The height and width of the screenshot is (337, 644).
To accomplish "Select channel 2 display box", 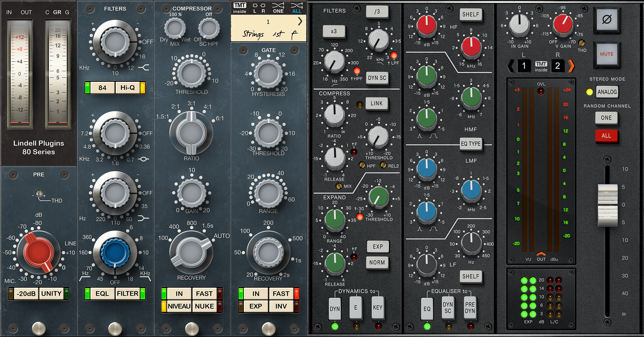I will click(x=558, y=66).
